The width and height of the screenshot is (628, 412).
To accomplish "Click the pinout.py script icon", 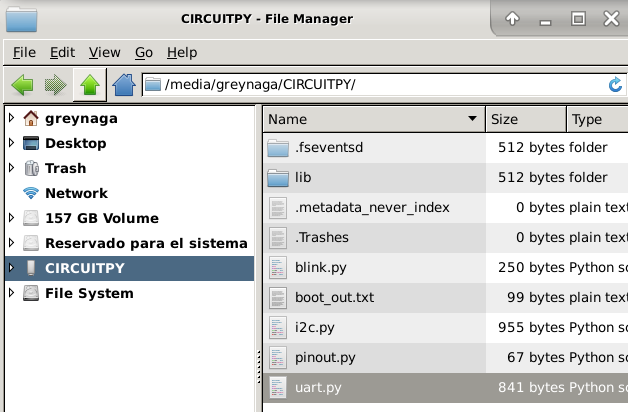I will coord(278,358).
